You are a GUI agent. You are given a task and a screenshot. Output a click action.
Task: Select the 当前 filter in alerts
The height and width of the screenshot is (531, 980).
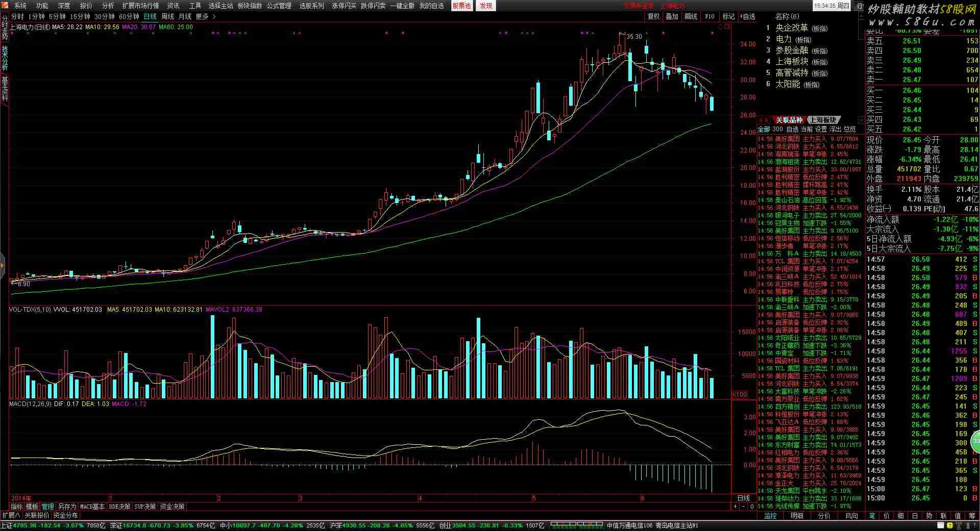click(x=806, y=130)
